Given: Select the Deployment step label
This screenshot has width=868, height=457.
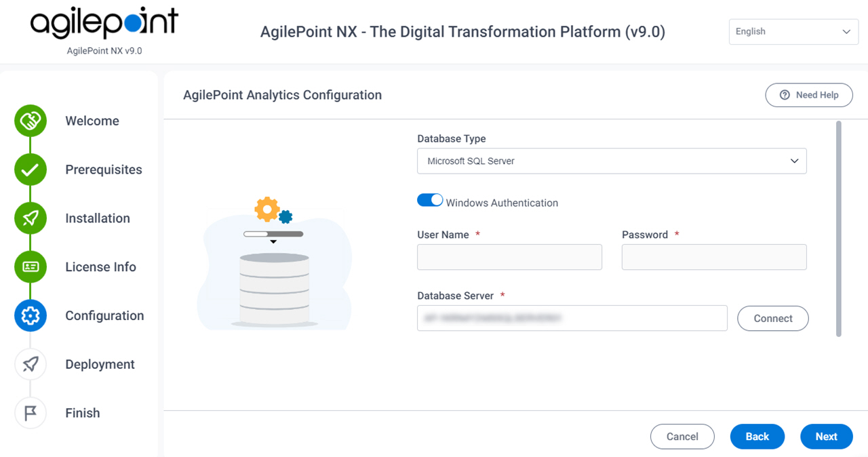Looking at the screenshot, I should pos(100,364).
